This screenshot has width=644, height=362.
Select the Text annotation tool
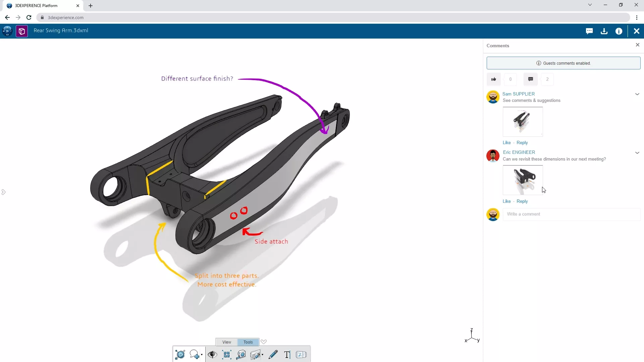[x=287, y=355]
